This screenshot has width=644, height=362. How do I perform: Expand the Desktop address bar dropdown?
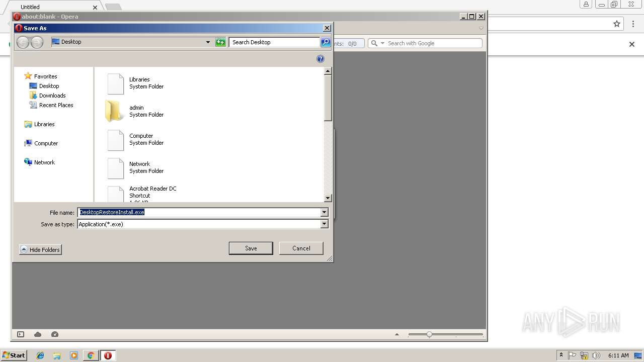click(x=208, y=42)
